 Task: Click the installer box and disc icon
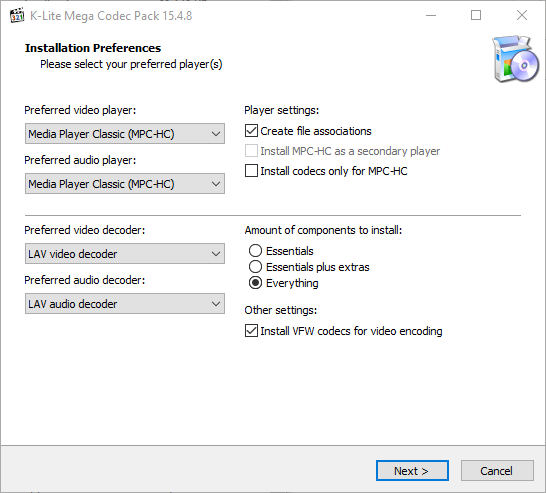(x=516, y=58)
